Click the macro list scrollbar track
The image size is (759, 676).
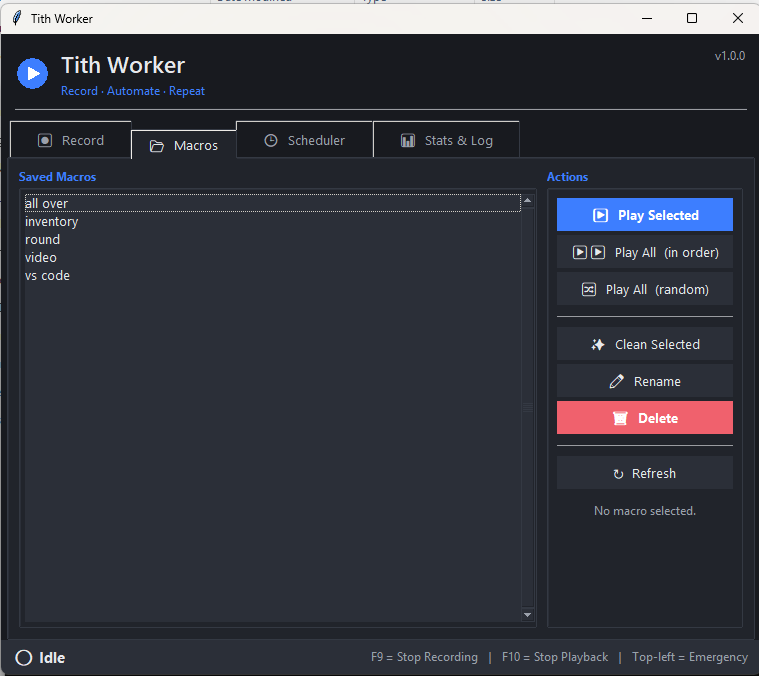click(528, 407)
